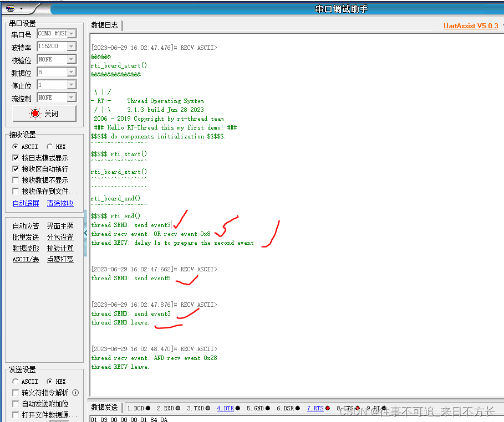Viewport: 504px width, 422px height.
Task: Select the HEX radio button under 接收设置
Action: point(51,146)
